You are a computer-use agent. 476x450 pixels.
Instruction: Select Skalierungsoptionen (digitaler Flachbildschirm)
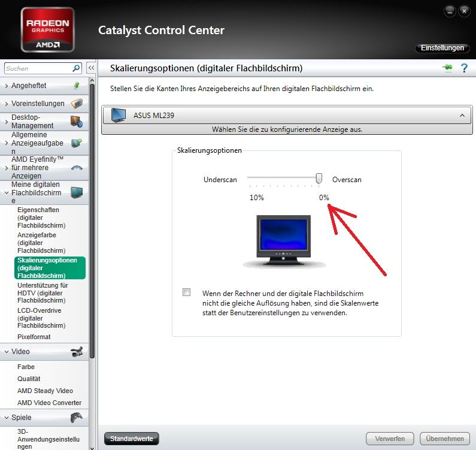[x=50, y=268]
